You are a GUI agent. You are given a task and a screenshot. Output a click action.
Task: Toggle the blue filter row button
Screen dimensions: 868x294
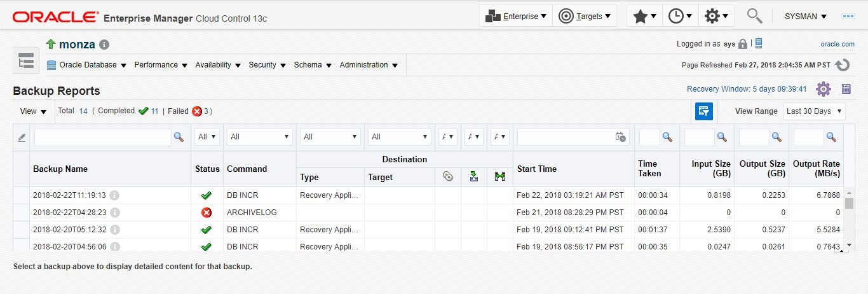(x=703, y=111)
